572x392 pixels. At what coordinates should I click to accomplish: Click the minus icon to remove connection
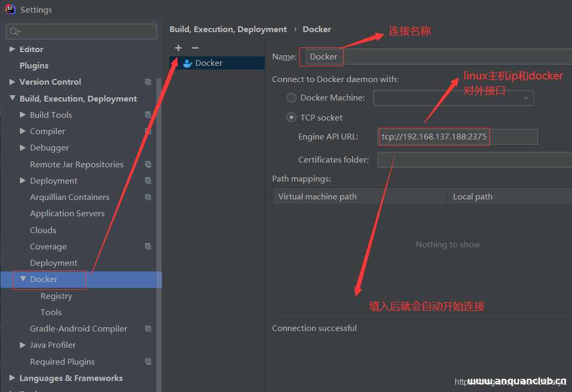(195, 48)
